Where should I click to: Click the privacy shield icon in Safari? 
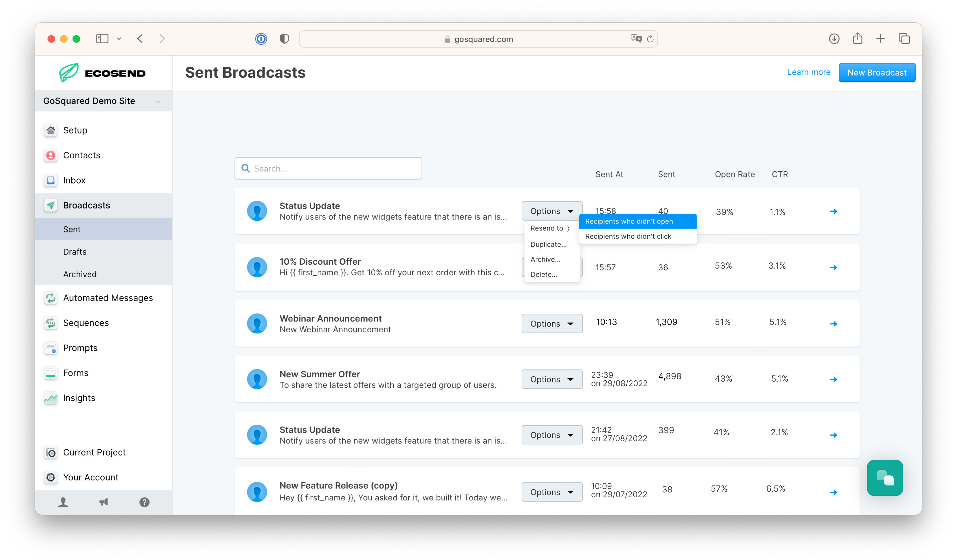[x=284, y=39]
